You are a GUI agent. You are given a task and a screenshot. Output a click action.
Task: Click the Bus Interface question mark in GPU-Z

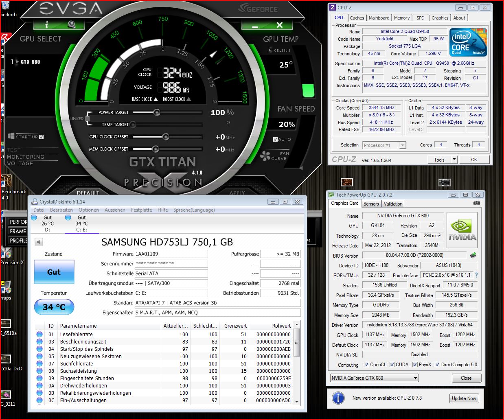click(476, 275)
